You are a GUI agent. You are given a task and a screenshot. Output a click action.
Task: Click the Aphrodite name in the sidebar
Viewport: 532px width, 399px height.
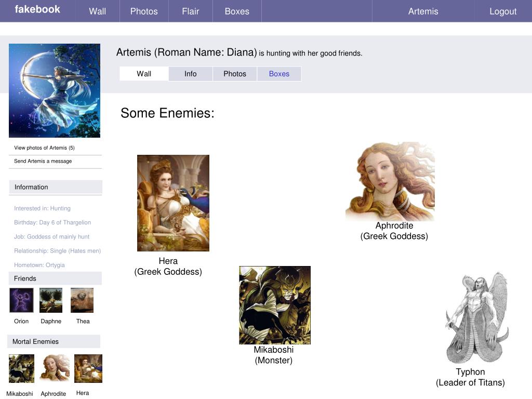54,394
